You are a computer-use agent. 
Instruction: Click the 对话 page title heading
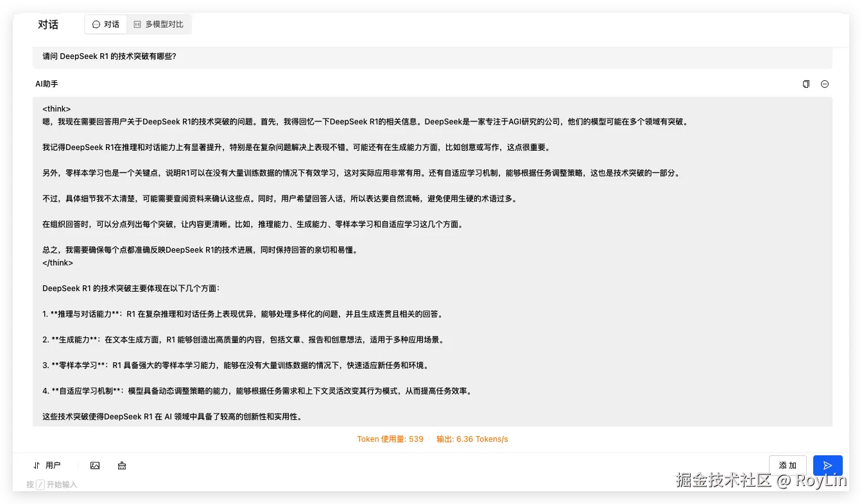[48, 24]
